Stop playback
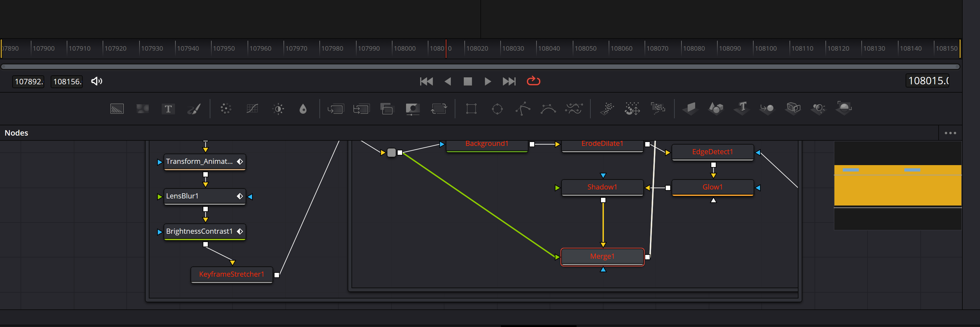Screen dimensions: 980x327 (x=468, y=81)
